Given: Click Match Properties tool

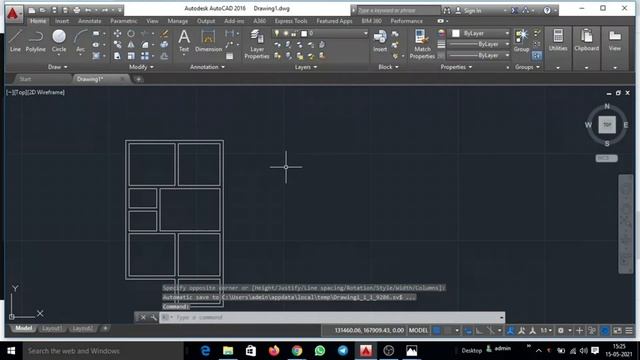Looking at the screenshot, I should (422, 44).
